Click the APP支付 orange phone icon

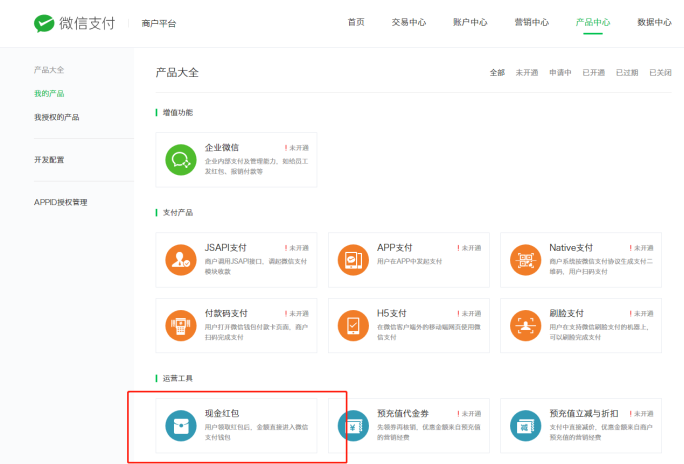[x=353, y=260]
